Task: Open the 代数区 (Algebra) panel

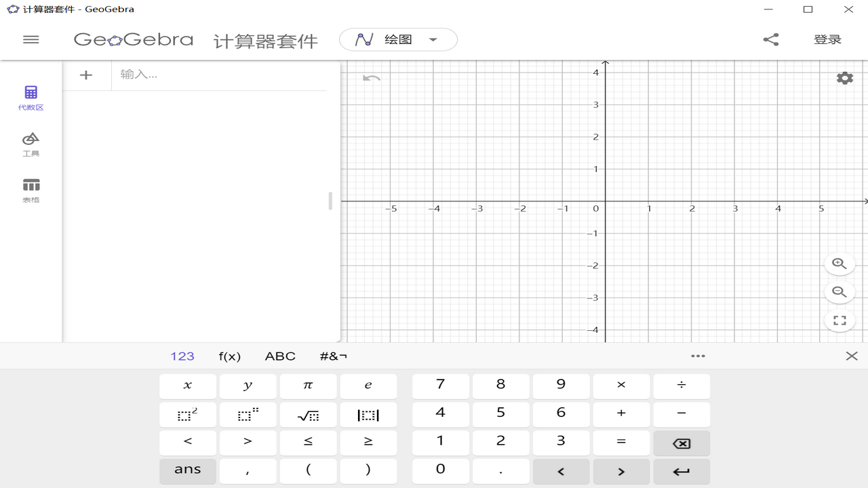Action: 31,96
